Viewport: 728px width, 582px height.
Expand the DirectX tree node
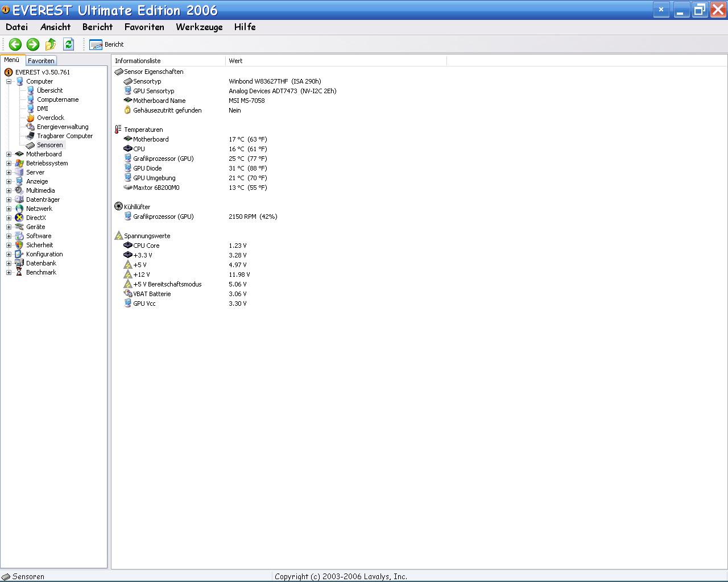(9, 218)
